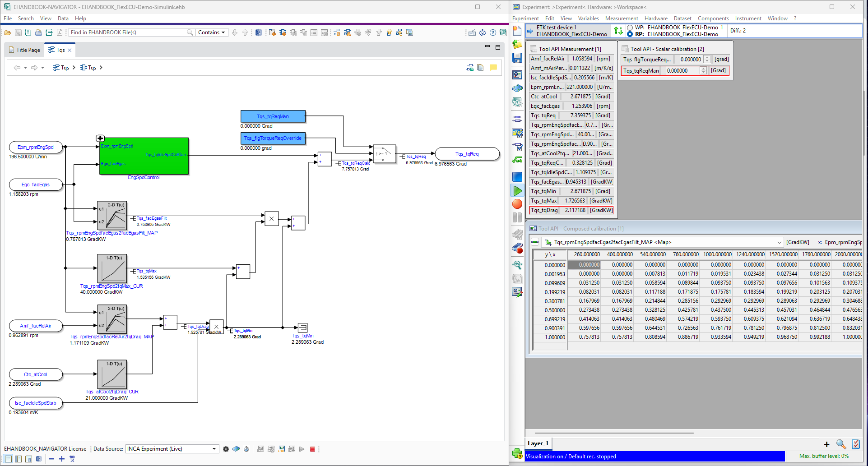Expand the Tqs_rpmEngSpdfacEgas2facEgasFilt_MAP map selector

[779, 242]
